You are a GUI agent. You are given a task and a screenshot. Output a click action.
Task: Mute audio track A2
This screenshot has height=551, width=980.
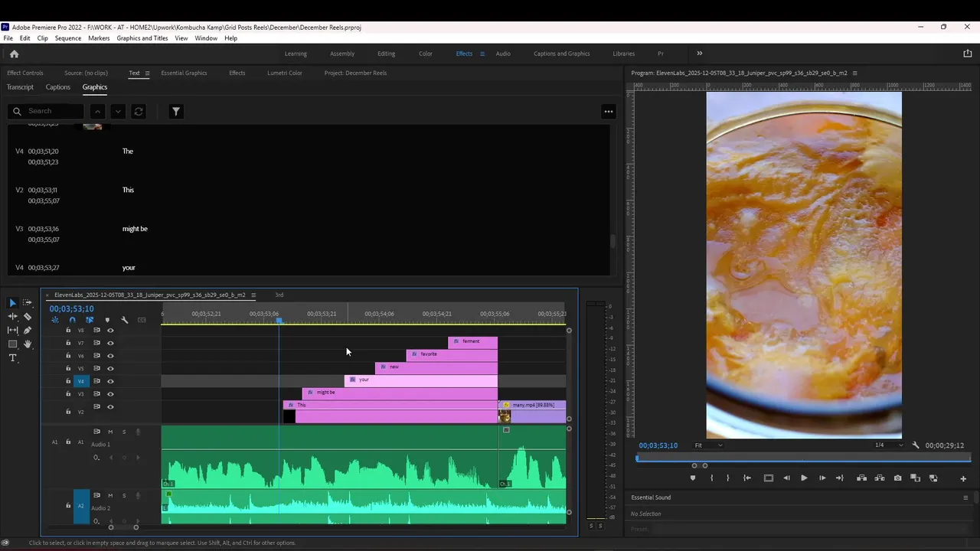(110, 495)
